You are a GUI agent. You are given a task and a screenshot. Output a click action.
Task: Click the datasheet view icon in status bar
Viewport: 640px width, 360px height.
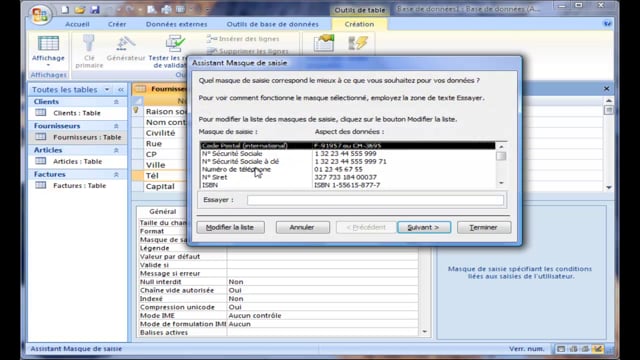561,349
